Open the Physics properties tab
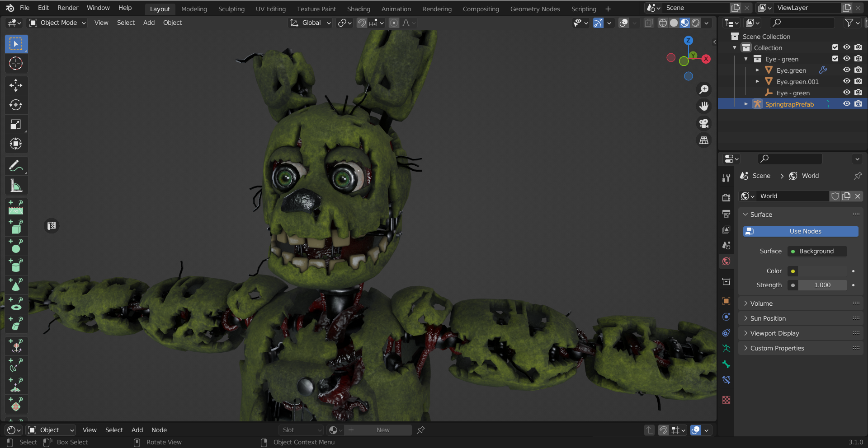Viewport: 868px width, 448px height. [x=726, y=317]
